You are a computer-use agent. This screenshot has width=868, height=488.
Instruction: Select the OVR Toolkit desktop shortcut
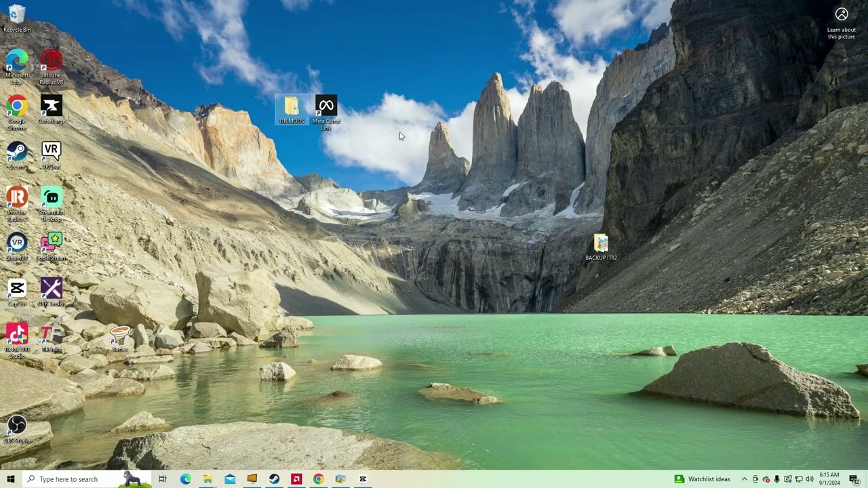(51, 292)
